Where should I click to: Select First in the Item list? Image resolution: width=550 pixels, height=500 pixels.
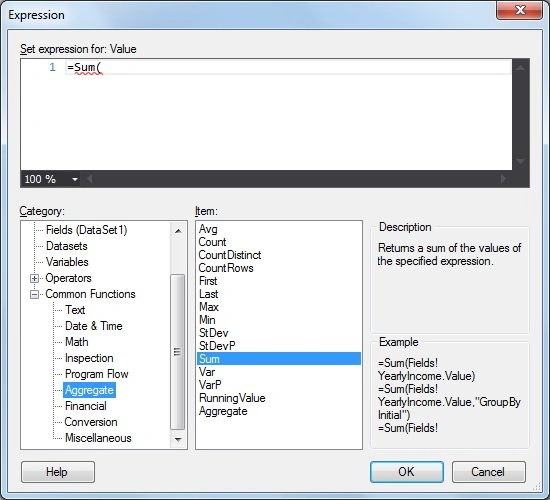click(x=208, y=281)
